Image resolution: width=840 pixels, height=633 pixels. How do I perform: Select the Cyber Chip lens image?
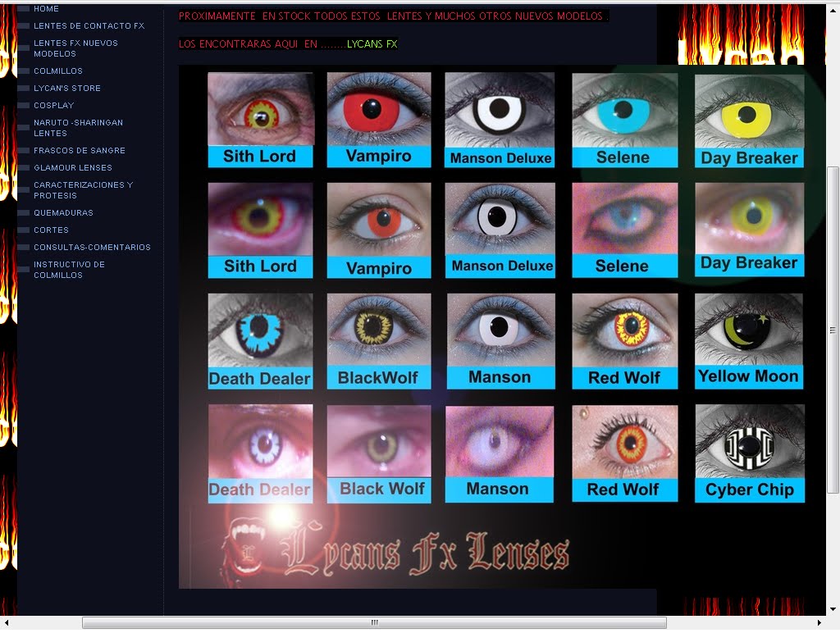click(x=750, y=442)
